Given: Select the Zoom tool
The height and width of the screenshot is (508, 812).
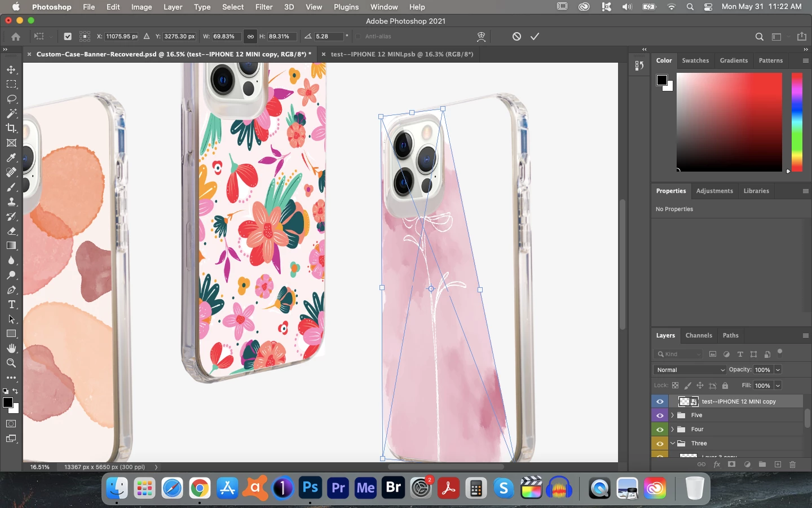Looking at the screenshot, I should (x=11, y=363).
